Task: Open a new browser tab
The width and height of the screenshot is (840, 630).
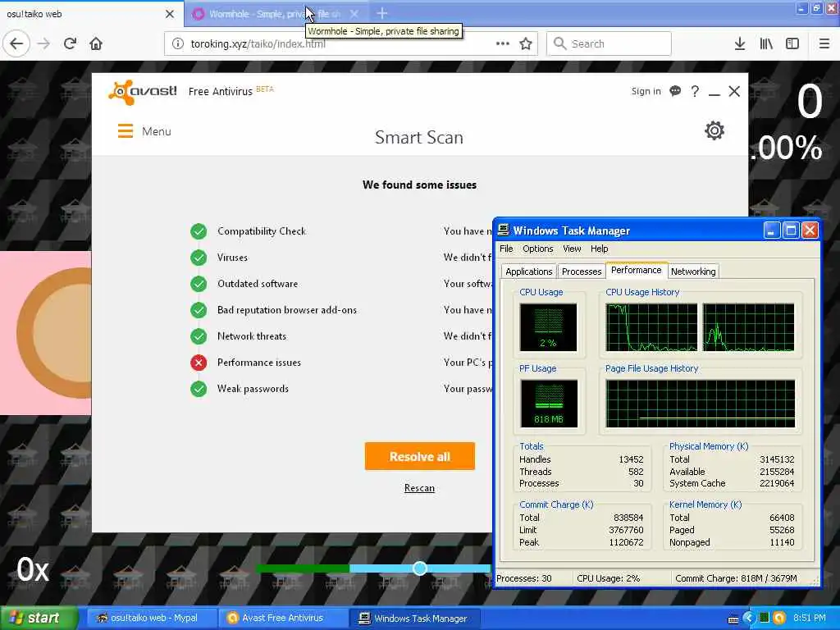Action: [x=382, y=13]
